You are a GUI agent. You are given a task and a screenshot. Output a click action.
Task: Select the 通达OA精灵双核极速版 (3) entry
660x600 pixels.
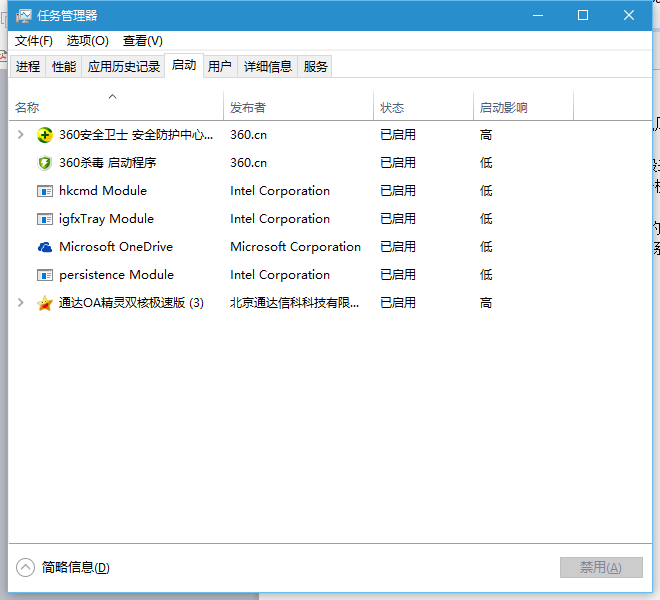(131, 303)
